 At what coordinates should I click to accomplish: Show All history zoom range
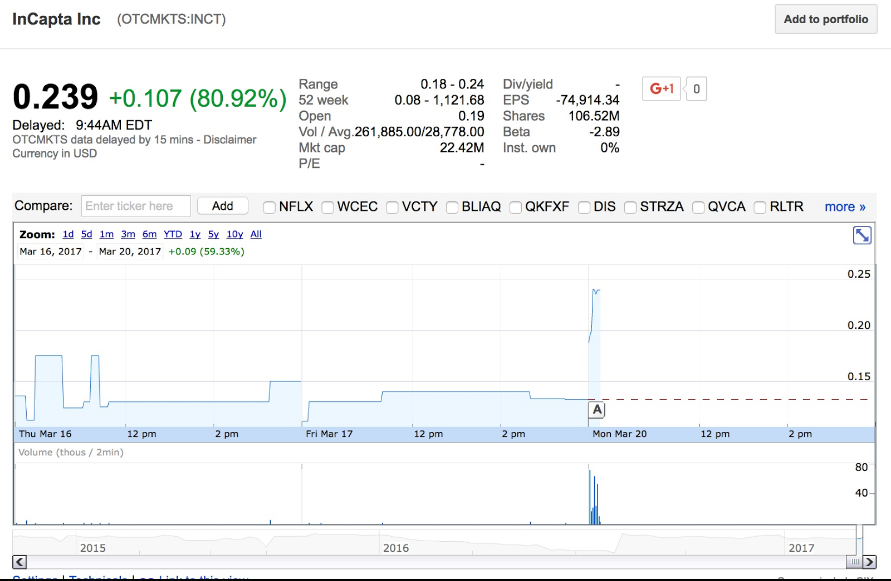click(x=256, y=234)
